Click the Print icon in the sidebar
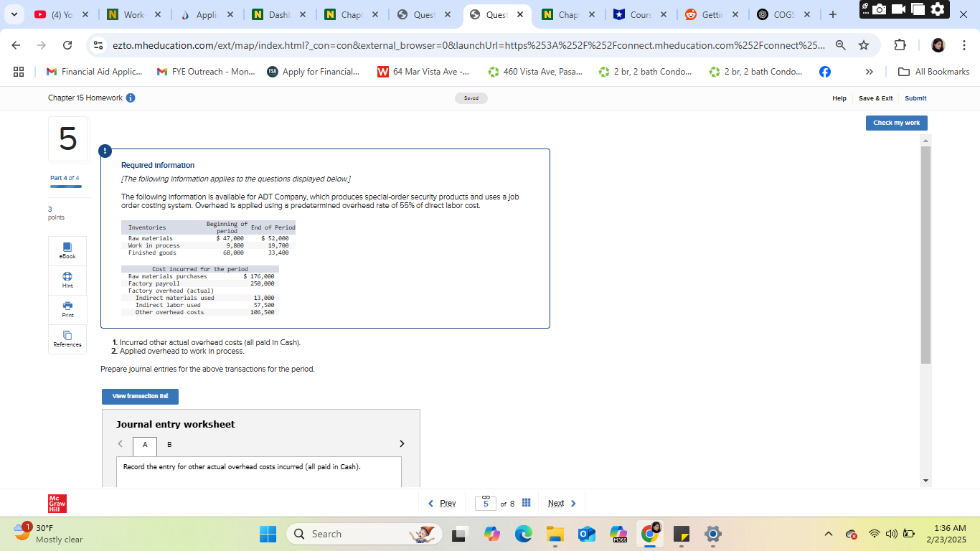 pos(67,309)
